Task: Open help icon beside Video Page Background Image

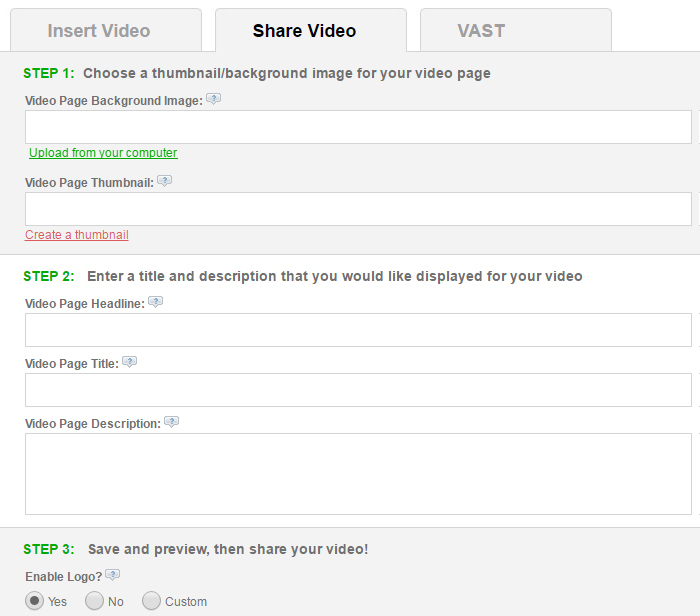Action: point(213,99)
